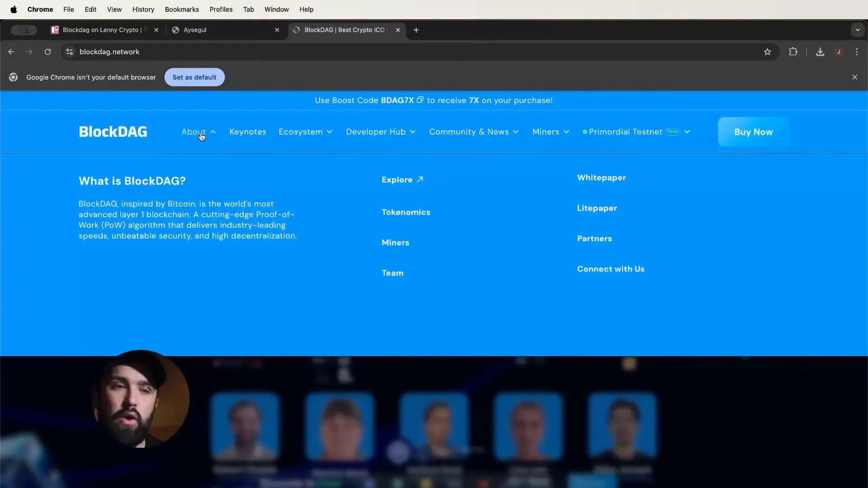
Task: Open the Apple menu
Action: 14,9
